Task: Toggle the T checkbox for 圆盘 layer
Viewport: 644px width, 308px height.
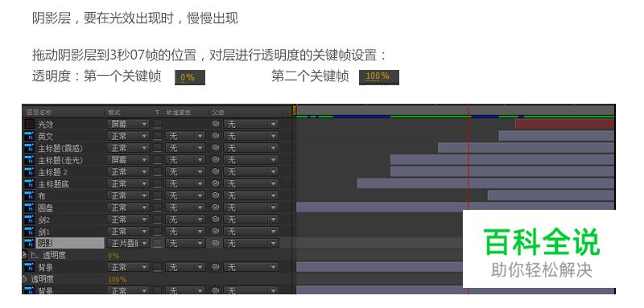Action: (158, 207)
